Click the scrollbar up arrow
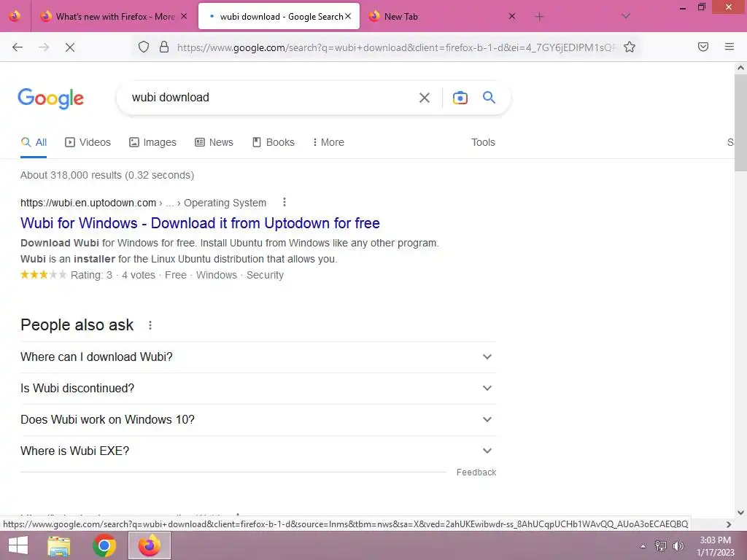 coord(740,68)
